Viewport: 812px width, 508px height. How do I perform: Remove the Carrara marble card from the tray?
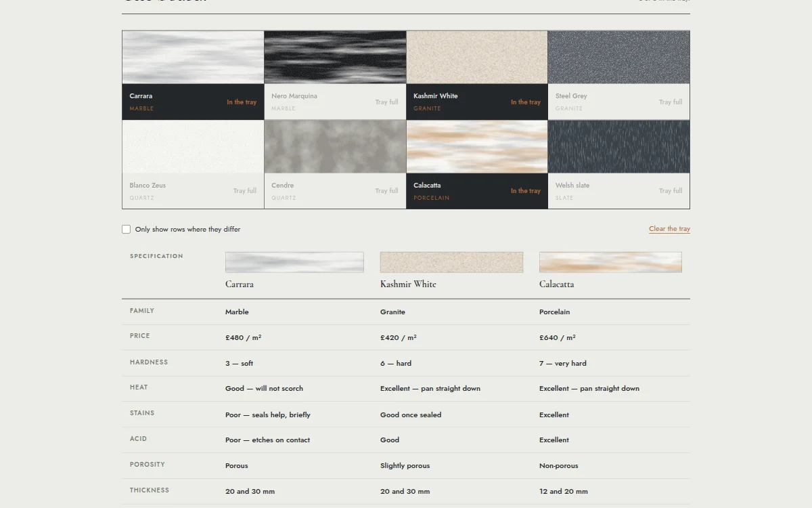pyautogui.click(x=193, y=75)
